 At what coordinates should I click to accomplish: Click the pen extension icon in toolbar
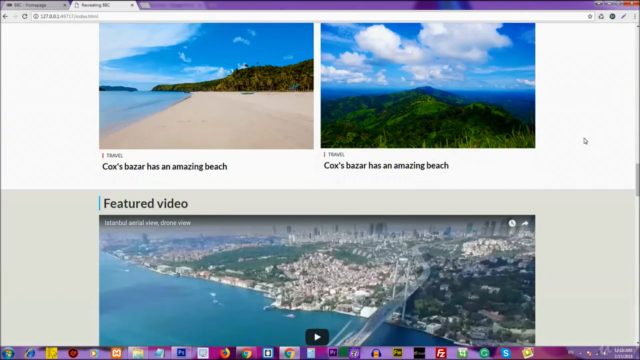click(624, 16)
